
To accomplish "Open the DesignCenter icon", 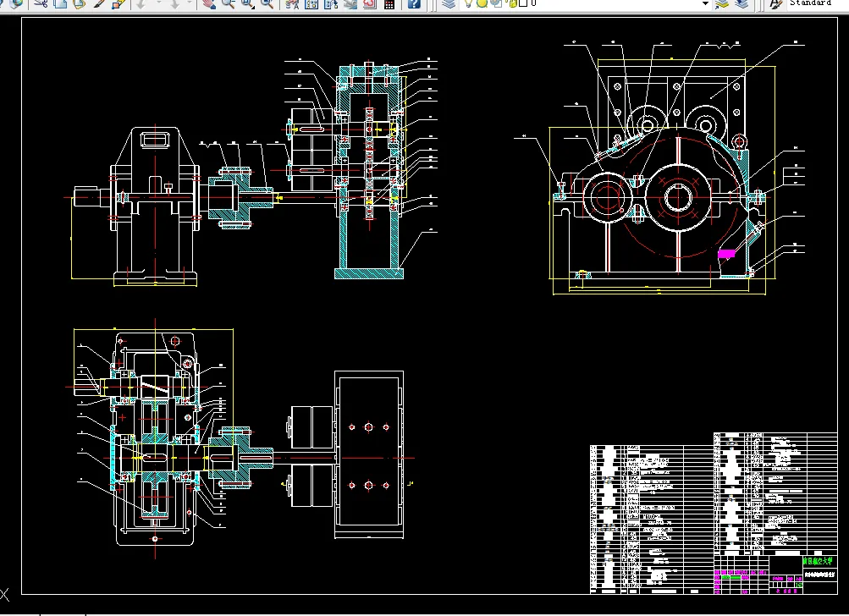I will click(x=311, y=3).
